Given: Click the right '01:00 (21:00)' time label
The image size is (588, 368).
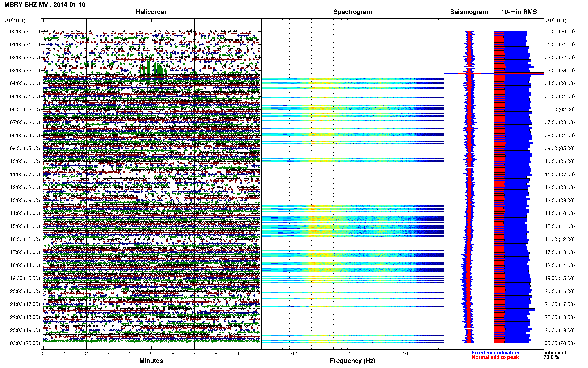Looking at the screenshot, I should (560, 44).
